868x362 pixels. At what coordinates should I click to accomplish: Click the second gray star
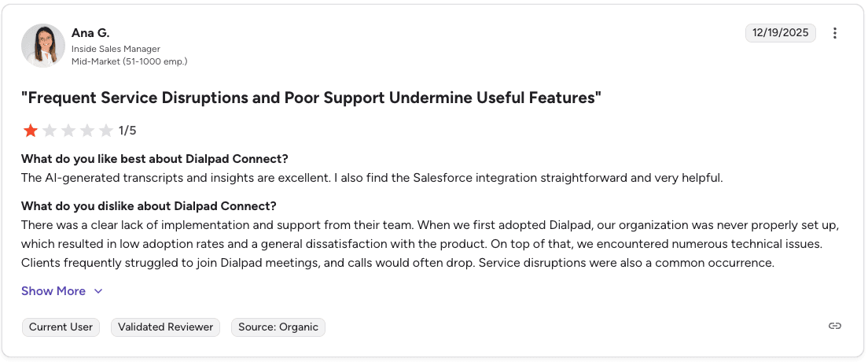pyautogui.click(x=50, y=131)
